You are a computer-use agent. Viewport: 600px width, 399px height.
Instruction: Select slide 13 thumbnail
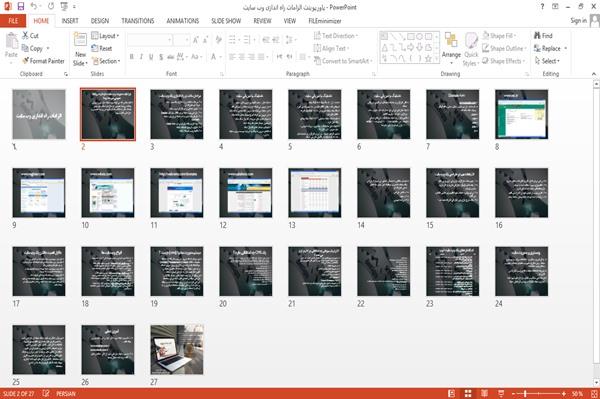point(315,193)
